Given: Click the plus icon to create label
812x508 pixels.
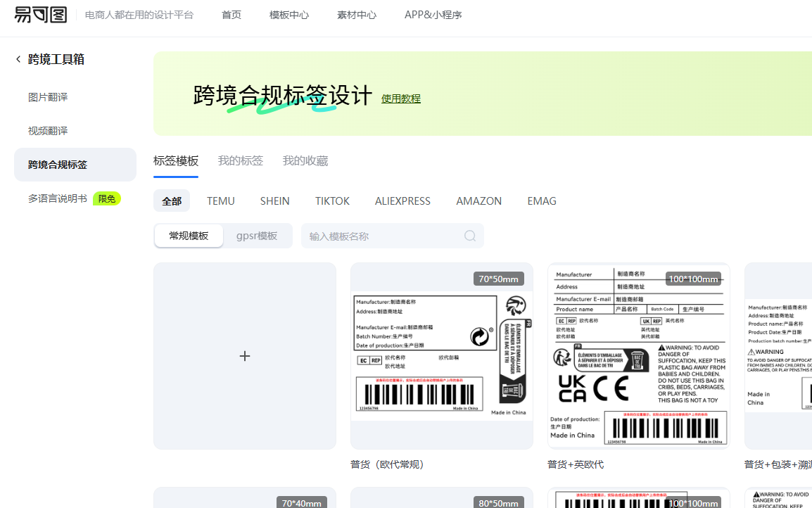Looking at the screenshot, I should (245, 356).
